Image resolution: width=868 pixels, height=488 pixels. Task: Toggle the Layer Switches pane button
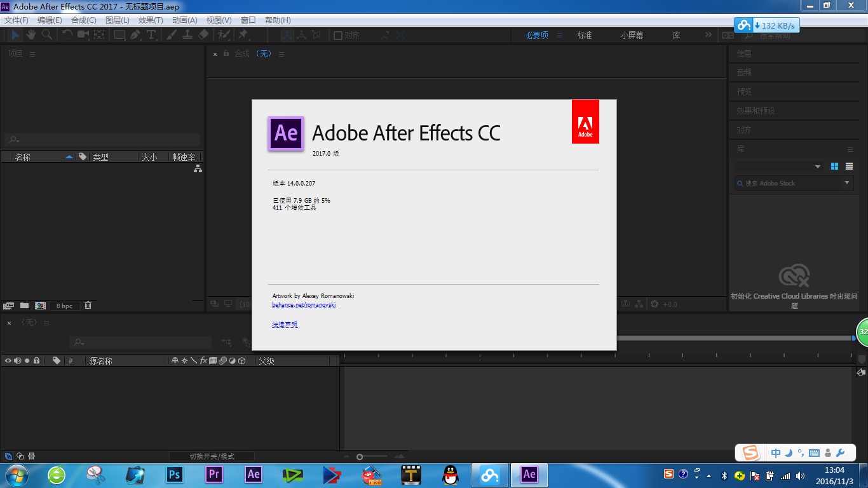pyautogui.click(x=8, y=456)
